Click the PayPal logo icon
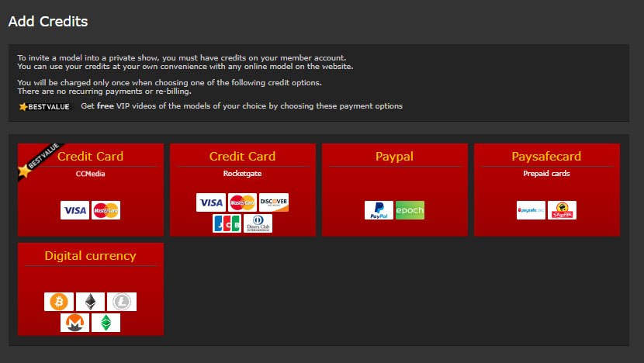Screen dimensions: 644x363 click(379, 210)
